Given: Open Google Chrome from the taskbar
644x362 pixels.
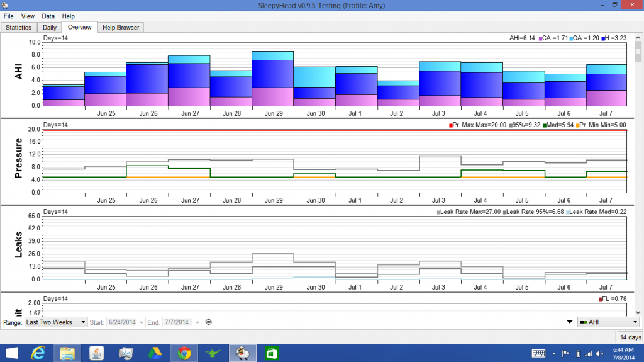Looking at the screenshot, I should (x=184, y=353).
